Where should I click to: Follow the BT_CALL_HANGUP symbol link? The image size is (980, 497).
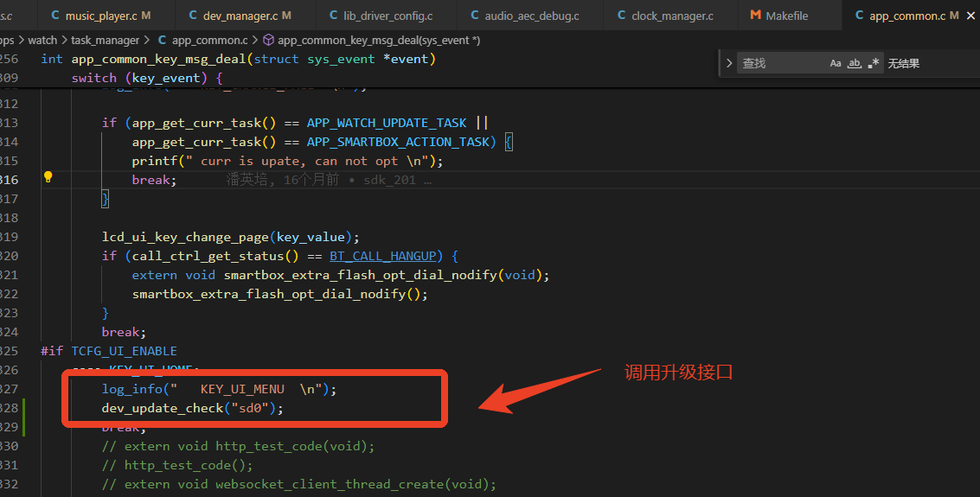coord(382,256)
